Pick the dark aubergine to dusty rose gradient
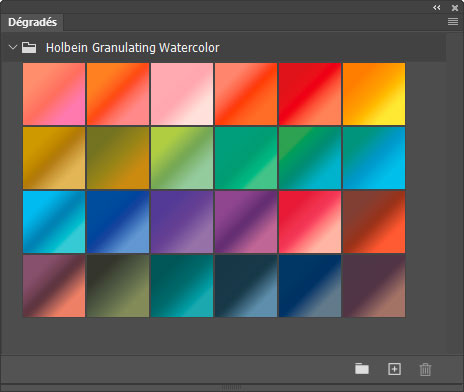The image size is (464, 392). pyautogui.click(x=374, y=286)
